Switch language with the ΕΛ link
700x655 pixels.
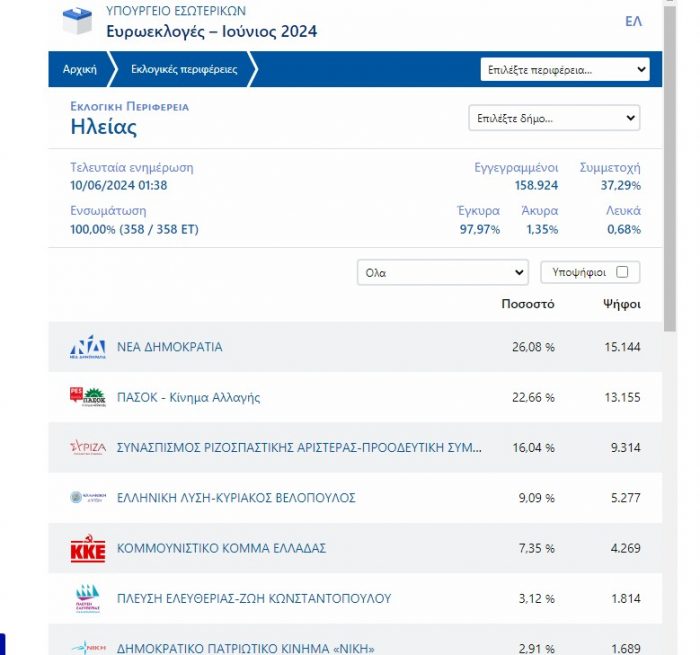(633, 21)
